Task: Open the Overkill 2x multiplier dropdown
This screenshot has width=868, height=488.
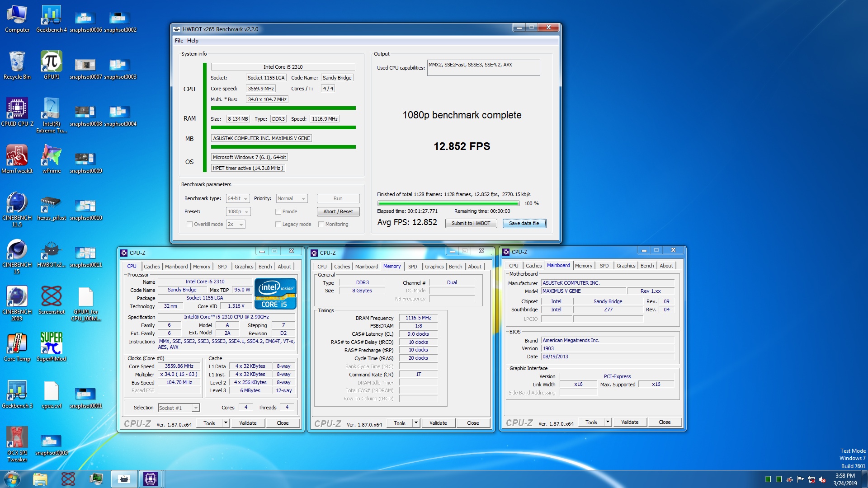Action: pyautogui.click(x=236, y=224)
